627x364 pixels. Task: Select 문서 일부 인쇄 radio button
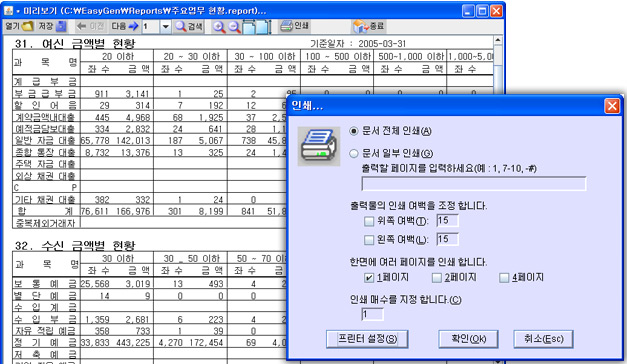click(353, 153)
